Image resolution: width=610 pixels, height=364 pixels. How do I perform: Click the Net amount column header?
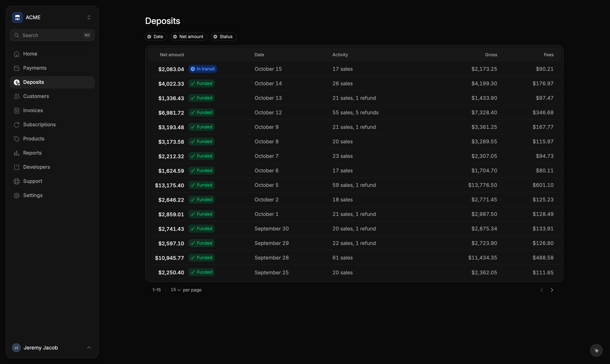point(172,55)
